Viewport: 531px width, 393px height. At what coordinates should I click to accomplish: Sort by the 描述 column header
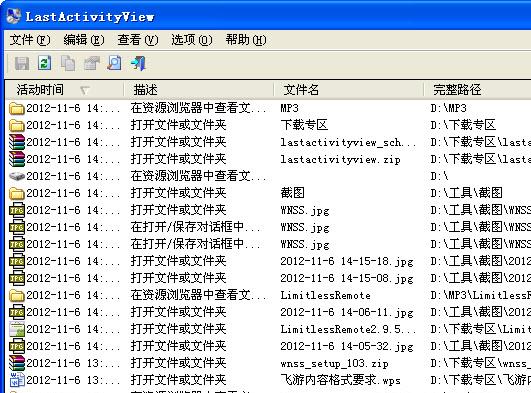[199, 90]
